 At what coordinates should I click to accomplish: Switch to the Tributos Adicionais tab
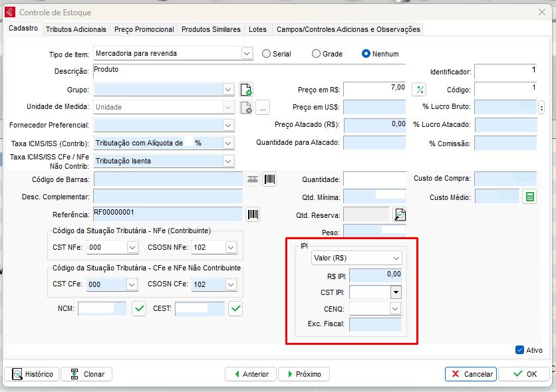point(76,29)
